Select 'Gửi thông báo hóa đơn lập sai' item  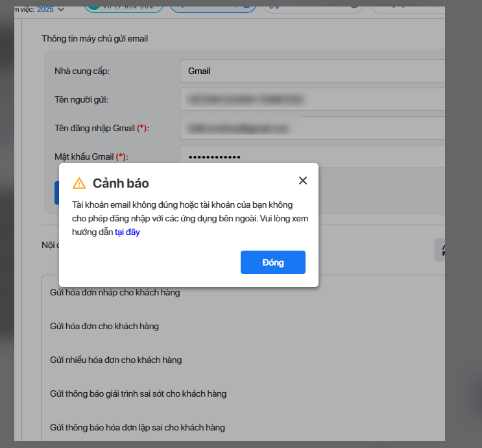pos(138,427)
